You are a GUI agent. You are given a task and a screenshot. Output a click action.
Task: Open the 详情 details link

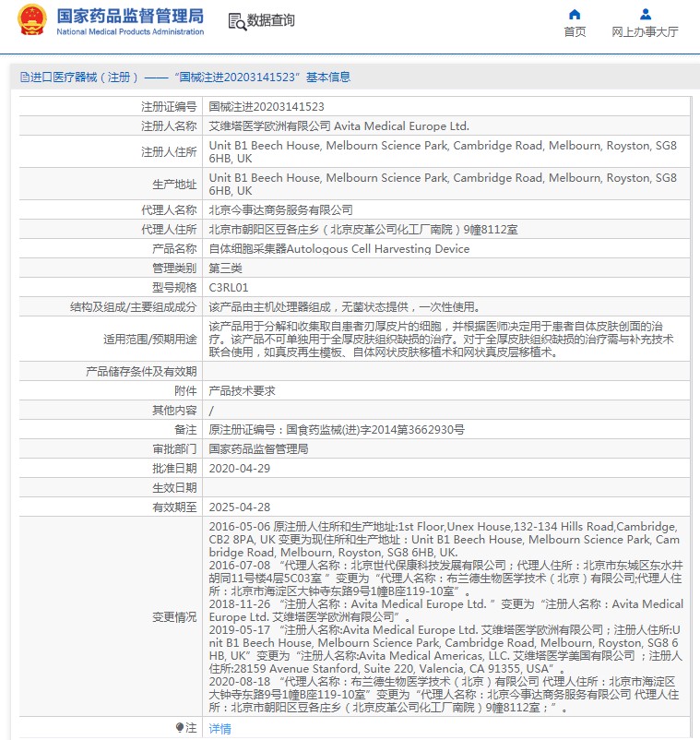tap(219, 728)
